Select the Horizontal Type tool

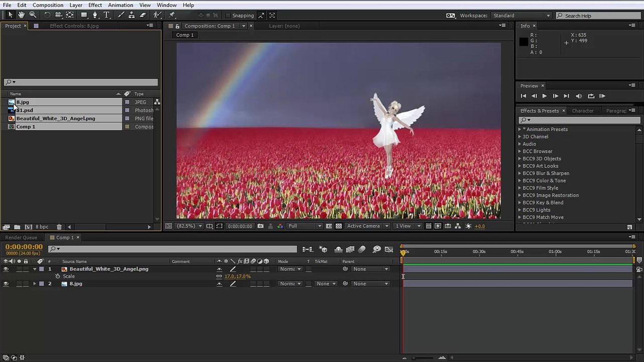106,15
